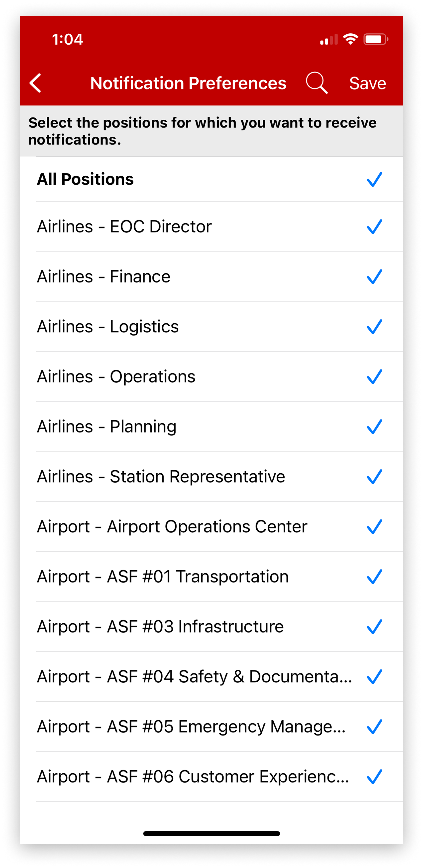Screen dimensions: 423x868
Task: Open search with magnifying glass icon
Action: click(317, 82)
